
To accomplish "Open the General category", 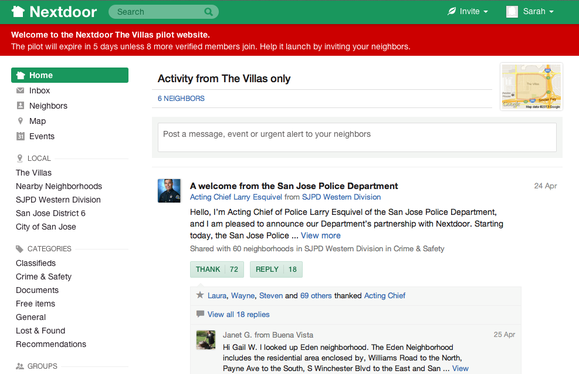I will (x=31, y=317).
